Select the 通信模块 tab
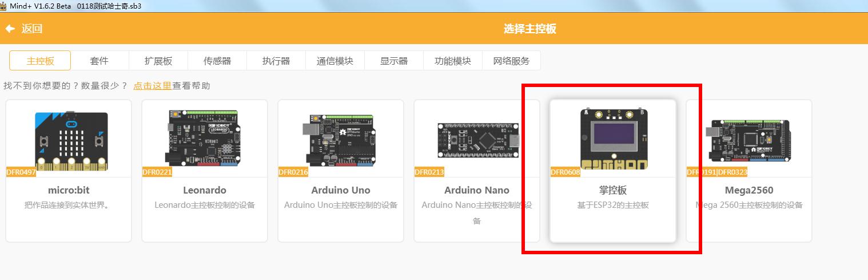This screenshot has height=280, width=868. point(335,61)
